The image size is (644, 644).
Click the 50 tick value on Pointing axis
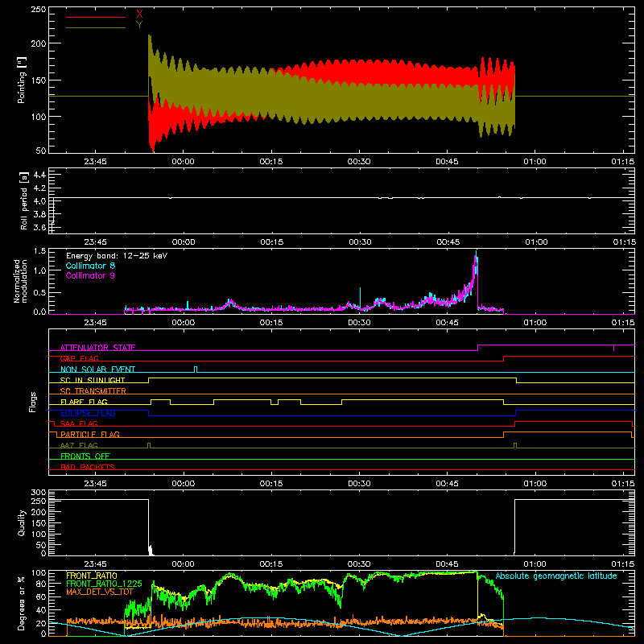41,151
